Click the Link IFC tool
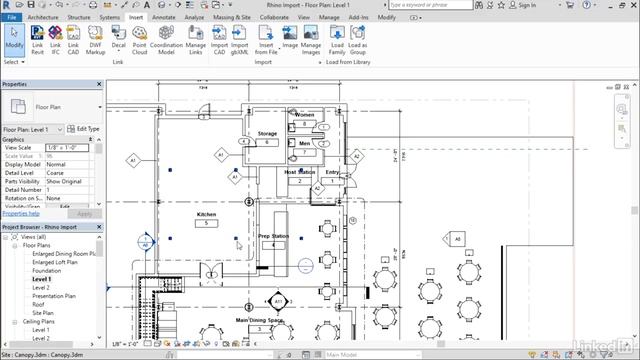 pyautogui.click(x=55, y=40)
